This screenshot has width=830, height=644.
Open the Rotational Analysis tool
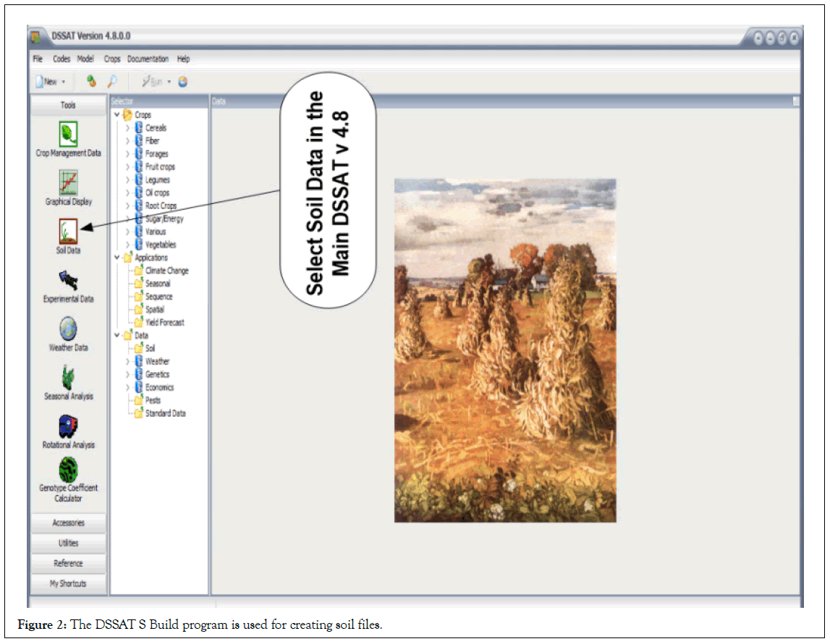coord(68,426)
